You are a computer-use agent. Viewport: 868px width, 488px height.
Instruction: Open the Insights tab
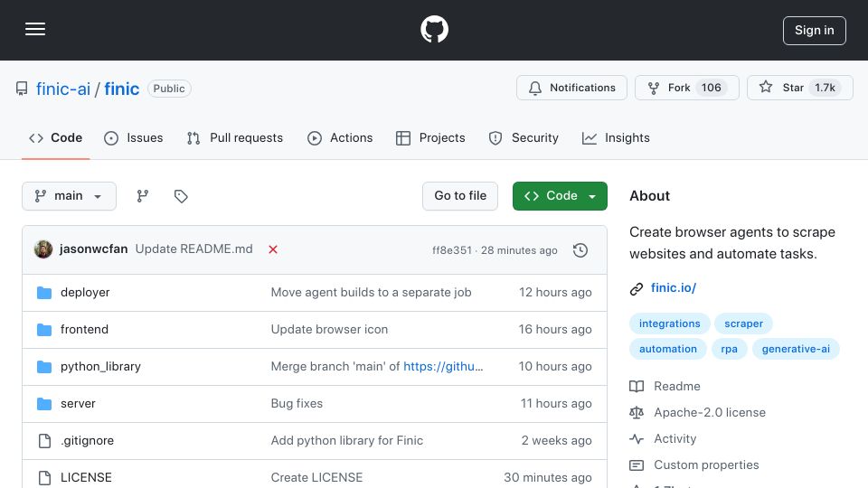[x=616, y=137]
